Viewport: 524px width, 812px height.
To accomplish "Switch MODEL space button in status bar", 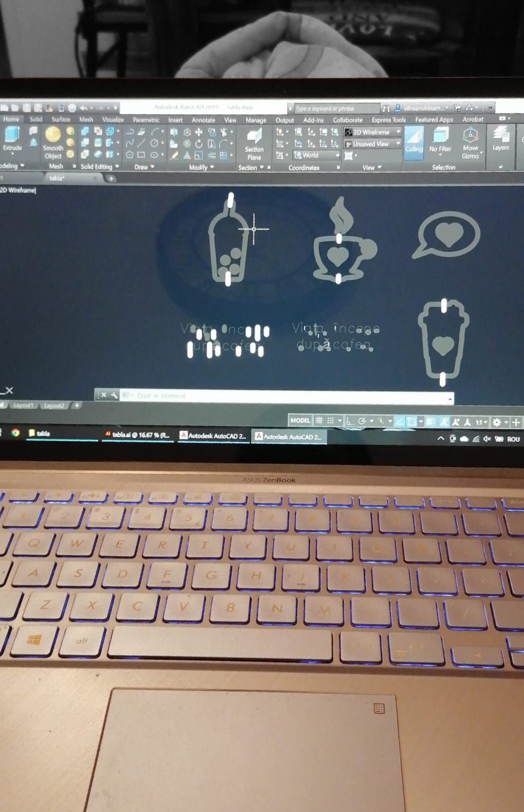I will point(300,421).
